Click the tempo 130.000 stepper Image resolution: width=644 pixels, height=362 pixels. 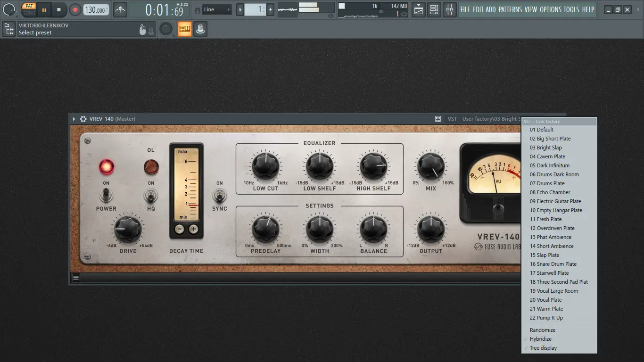point(96,10)
